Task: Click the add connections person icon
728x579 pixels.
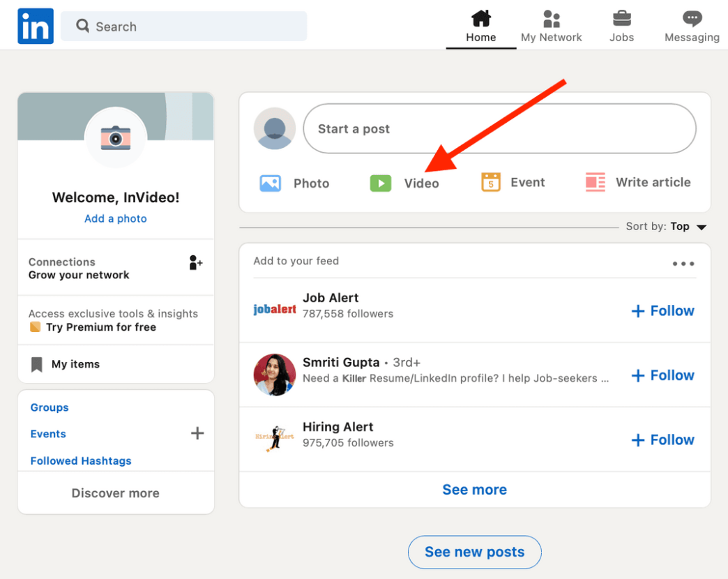Action: click(x=195, y=263)
